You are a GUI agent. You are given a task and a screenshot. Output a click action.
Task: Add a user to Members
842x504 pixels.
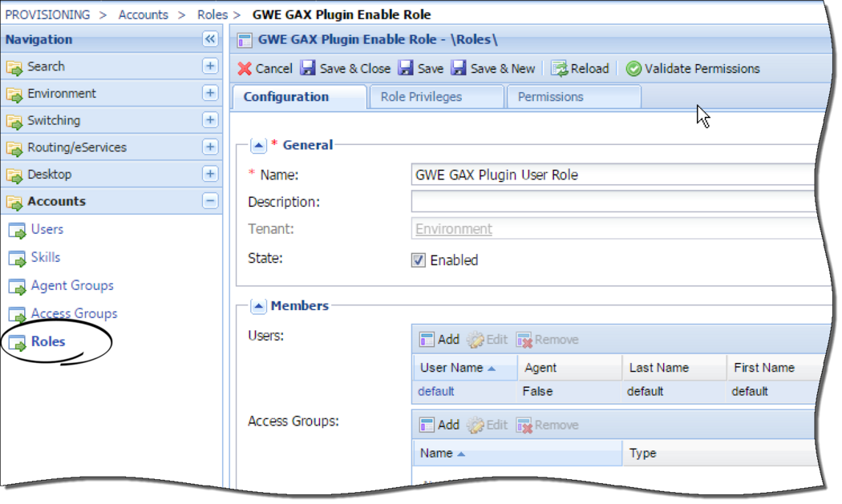(x=439, y=340)
